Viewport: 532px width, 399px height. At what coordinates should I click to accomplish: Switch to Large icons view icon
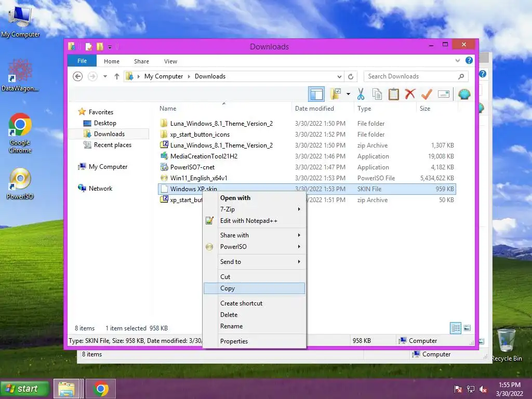467,328
